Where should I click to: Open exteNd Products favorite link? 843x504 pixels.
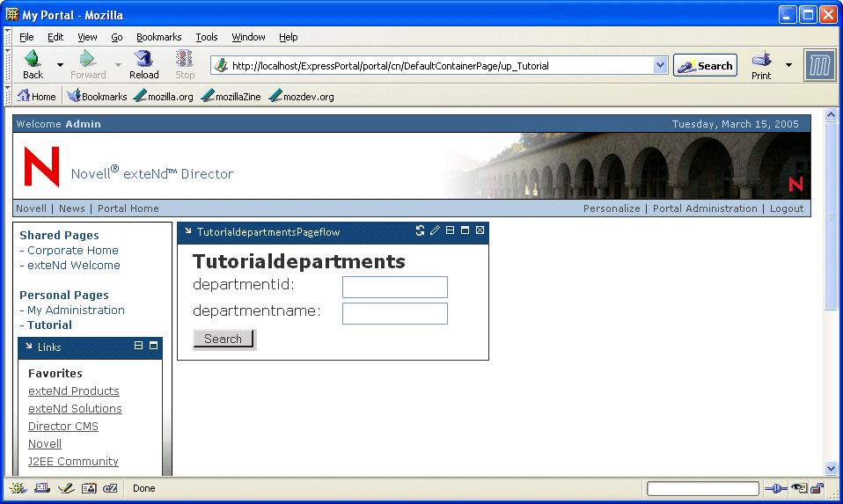coord(74,391)
